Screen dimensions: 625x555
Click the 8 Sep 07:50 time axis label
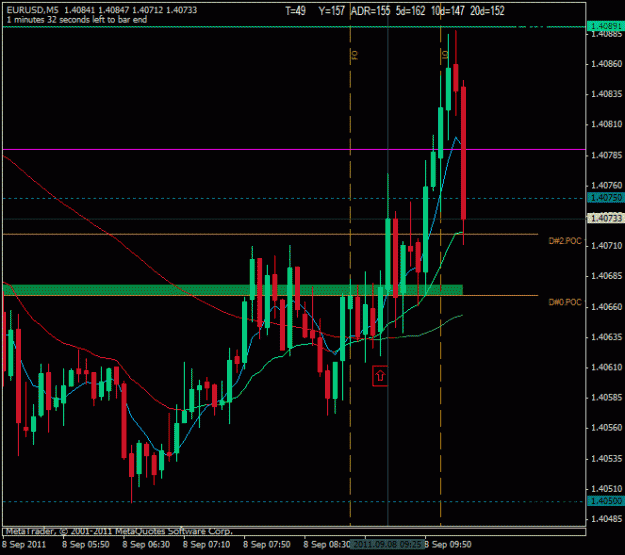click(x=267, y=544)
